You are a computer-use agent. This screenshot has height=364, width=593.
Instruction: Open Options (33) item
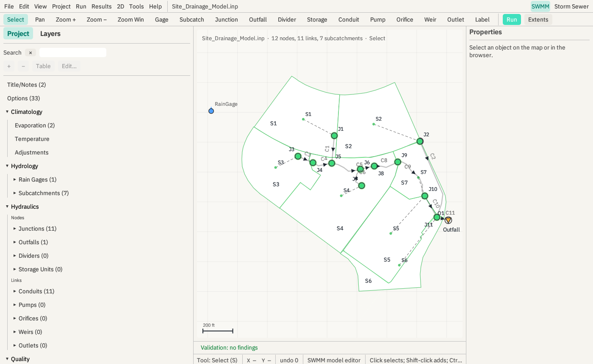(24, 98)
